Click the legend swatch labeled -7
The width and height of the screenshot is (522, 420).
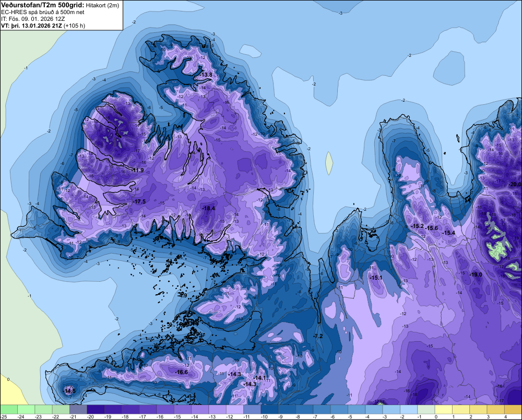[322, 410]
